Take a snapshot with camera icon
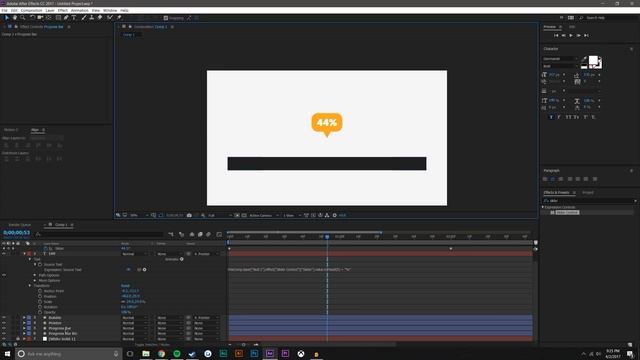 coord(189,215)
